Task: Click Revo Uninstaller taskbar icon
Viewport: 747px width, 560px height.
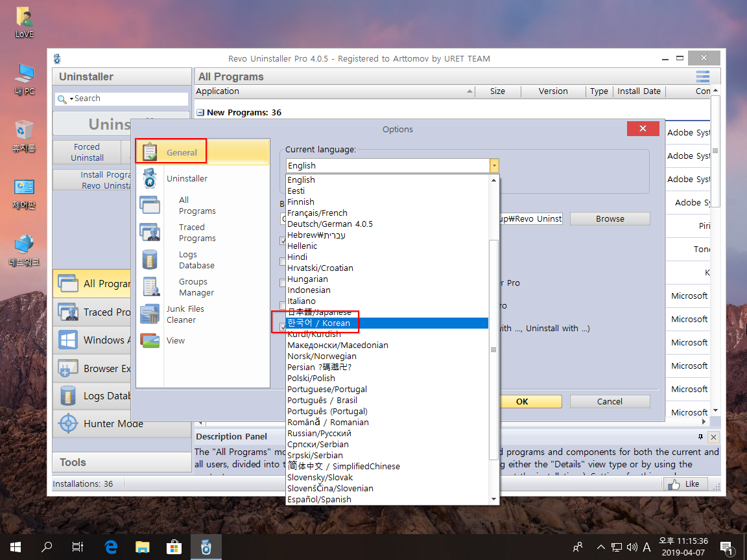Action: tap(206, 546)
